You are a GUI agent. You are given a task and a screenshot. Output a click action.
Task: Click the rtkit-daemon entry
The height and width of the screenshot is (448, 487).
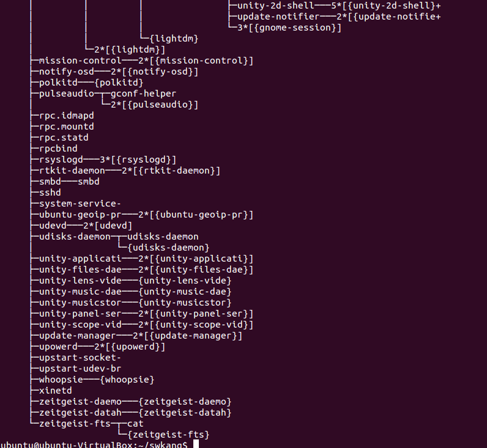[72, 171]
